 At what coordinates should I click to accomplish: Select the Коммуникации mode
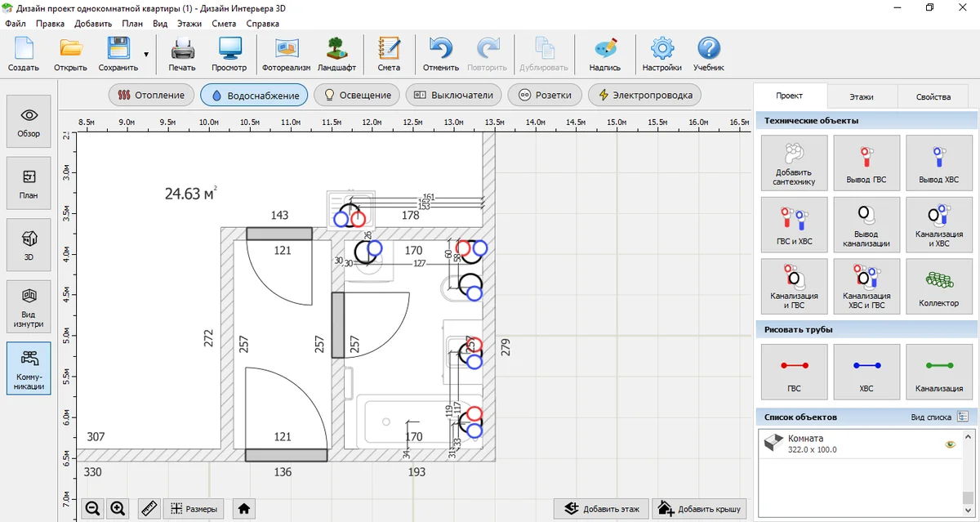click(x=29, y=368)
